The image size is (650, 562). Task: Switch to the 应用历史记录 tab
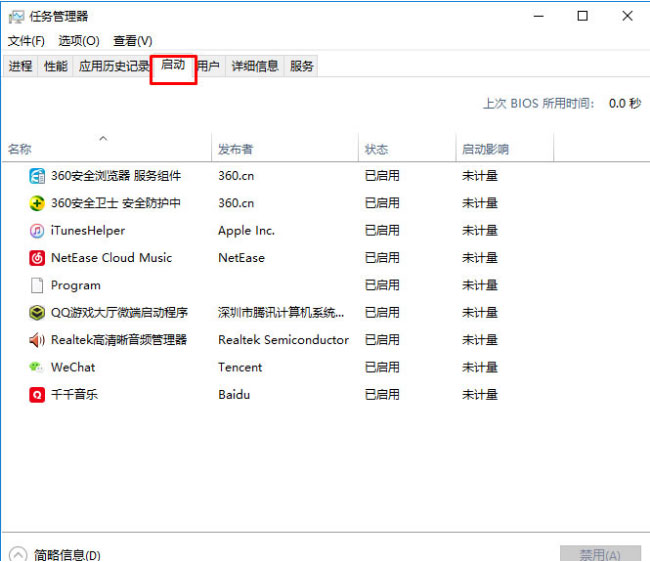pos(112,66)
